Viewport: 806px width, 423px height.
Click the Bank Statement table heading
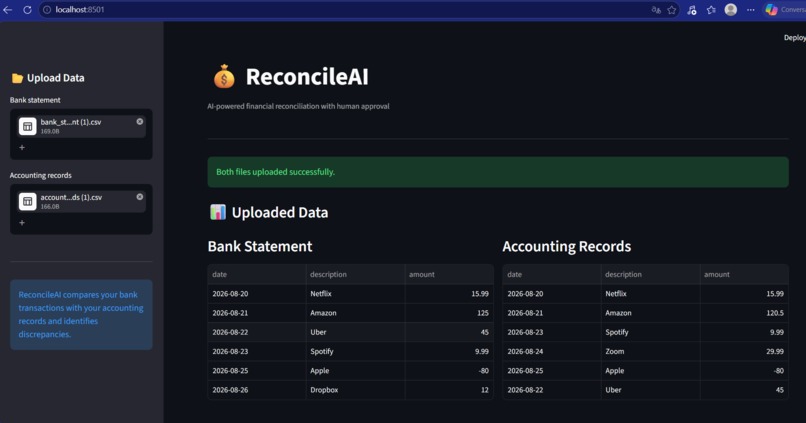(x=260, y=247)
